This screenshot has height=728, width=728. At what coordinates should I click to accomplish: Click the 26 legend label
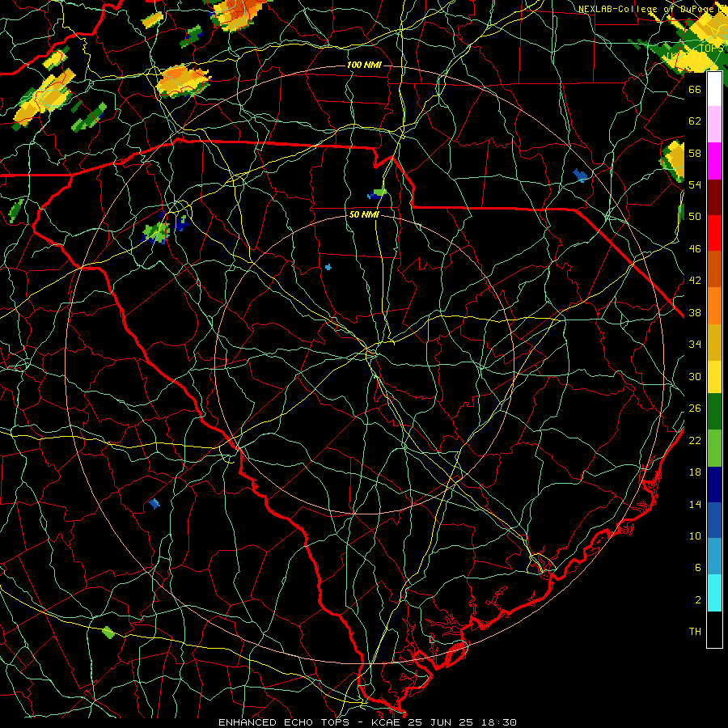[x=695, y=408]
